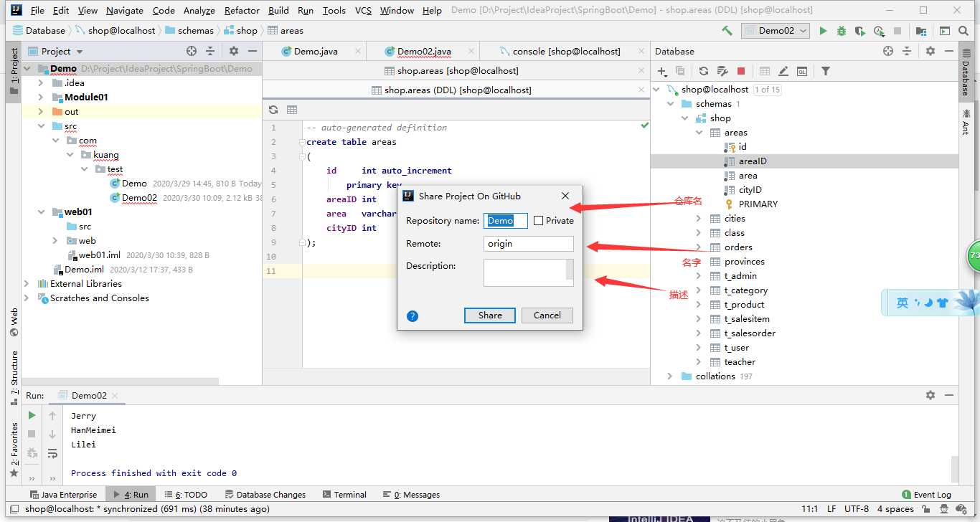Click the Filter funnel icon in Database panel
Screen dimensions: 980x522
pos(826,71)
